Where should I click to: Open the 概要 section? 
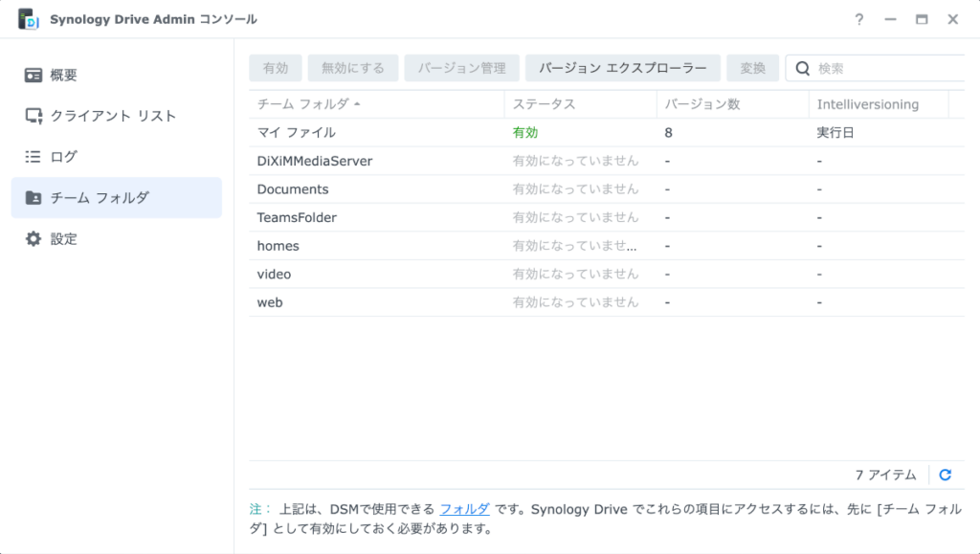[x=116, y=75]
